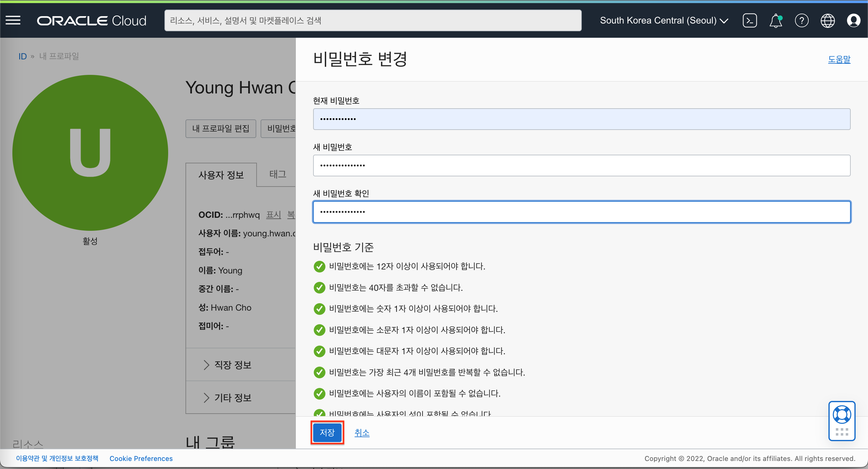Click the 활성 status label
The width and height of the screenshot is (868, 469).
(x=90, y=241)
